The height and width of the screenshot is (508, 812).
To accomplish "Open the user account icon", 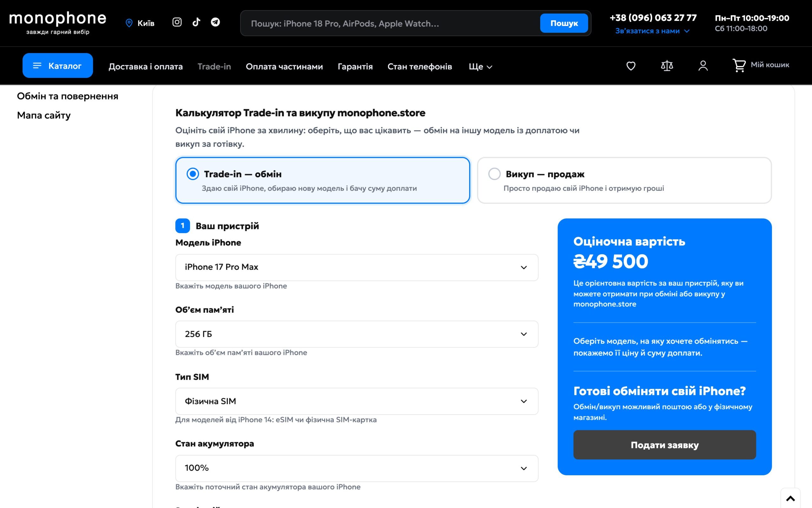I will click(x=703, y=65).
